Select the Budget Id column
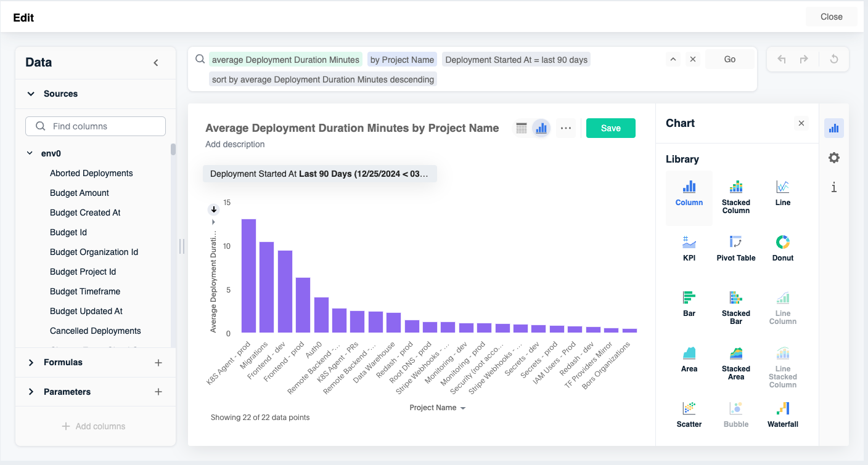The height and width of the screenshot is (465, 868). click(x=68, y=232)
